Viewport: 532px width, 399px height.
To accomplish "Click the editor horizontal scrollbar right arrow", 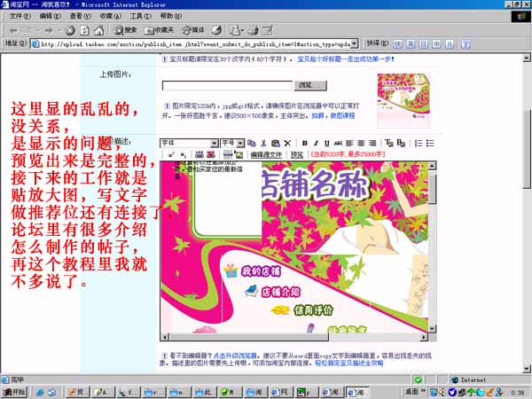I will [424, 337].
